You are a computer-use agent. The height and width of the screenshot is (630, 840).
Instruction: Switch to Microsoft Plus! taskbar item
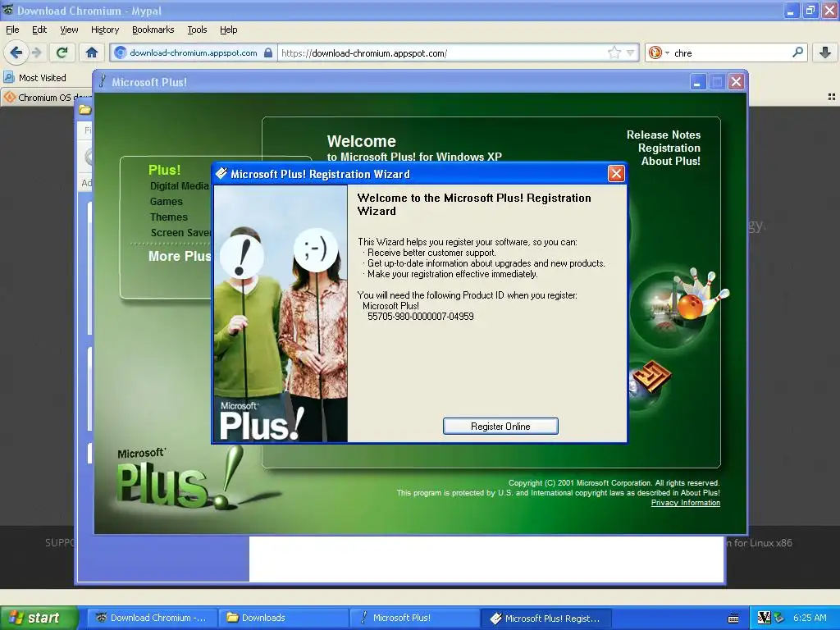[x=414, y=618]
